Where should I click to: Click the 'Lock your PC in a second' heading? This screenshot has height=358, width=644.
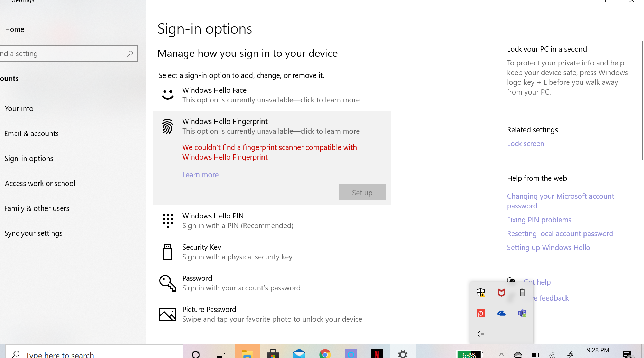click(547, 49)
